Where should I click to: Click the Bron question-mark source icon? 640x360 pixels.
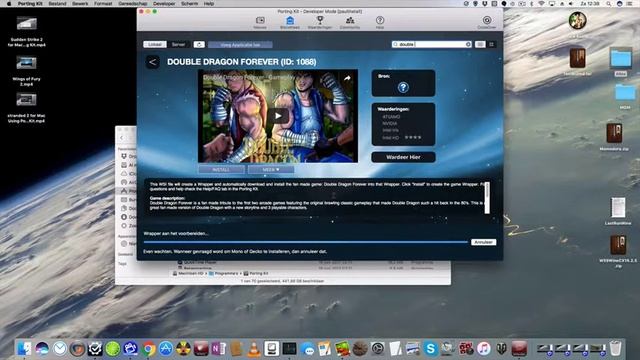[x=403, y=87]
